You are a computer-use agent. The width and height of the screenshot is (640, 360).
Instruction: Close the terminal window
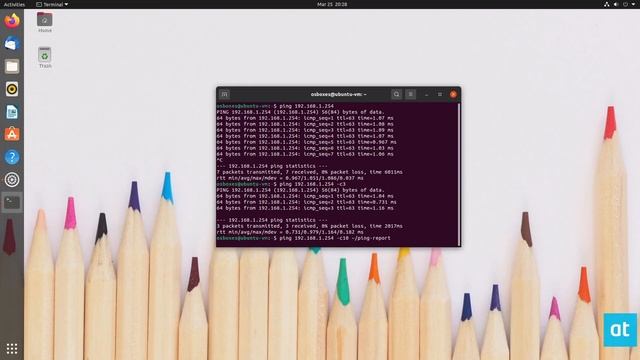[453, 94]
